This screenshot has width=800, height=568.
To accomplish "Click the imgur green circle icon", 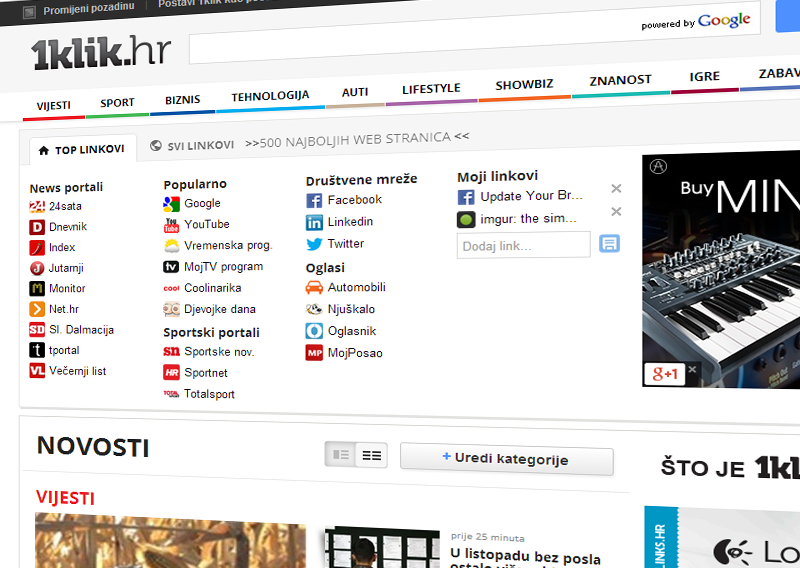I will coord(466,220).
